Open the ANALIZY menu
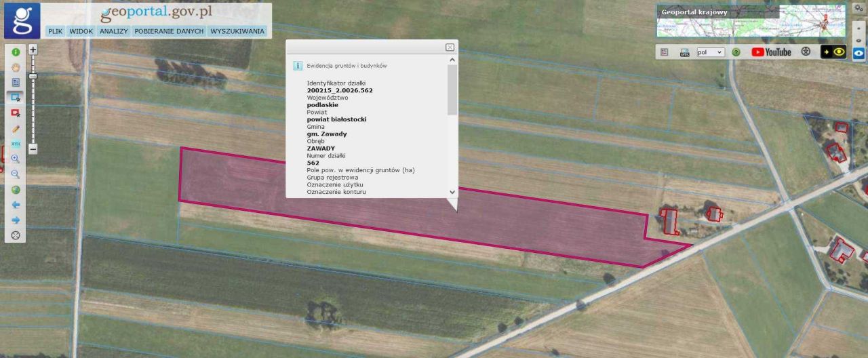This screenshot has width=868, height=358. [x=113, y=31]
